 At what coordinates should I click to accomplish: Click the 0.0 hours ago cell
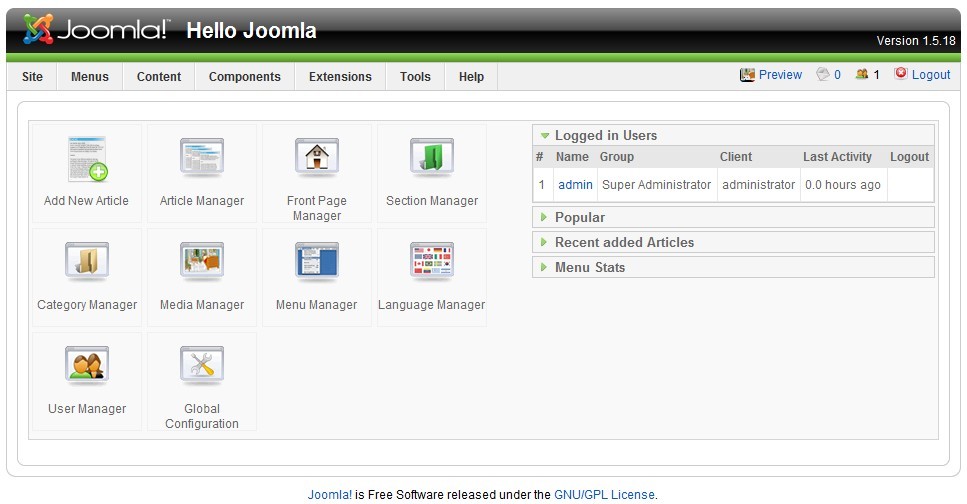[842, 184]
